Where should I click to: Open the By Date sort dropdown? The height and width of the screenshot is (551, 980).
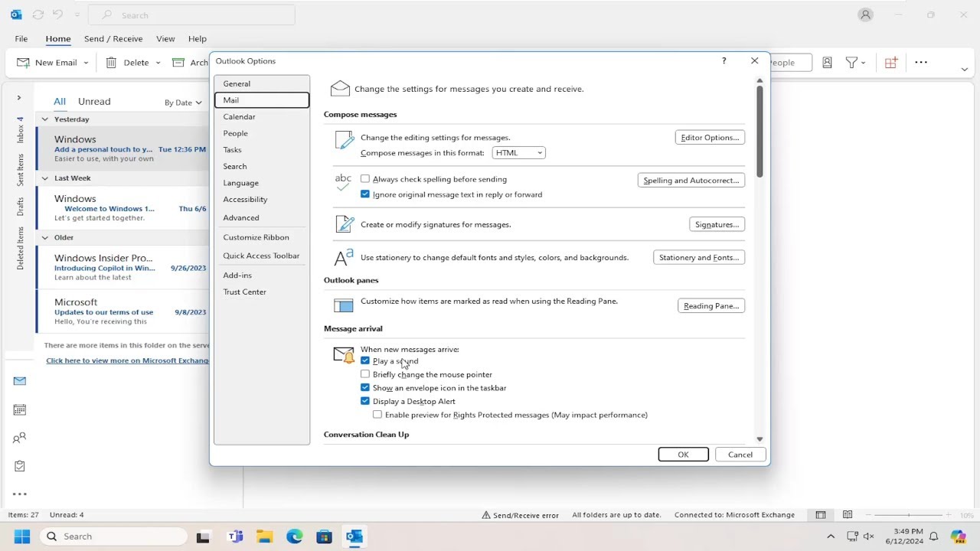click(x=183, y=103)
